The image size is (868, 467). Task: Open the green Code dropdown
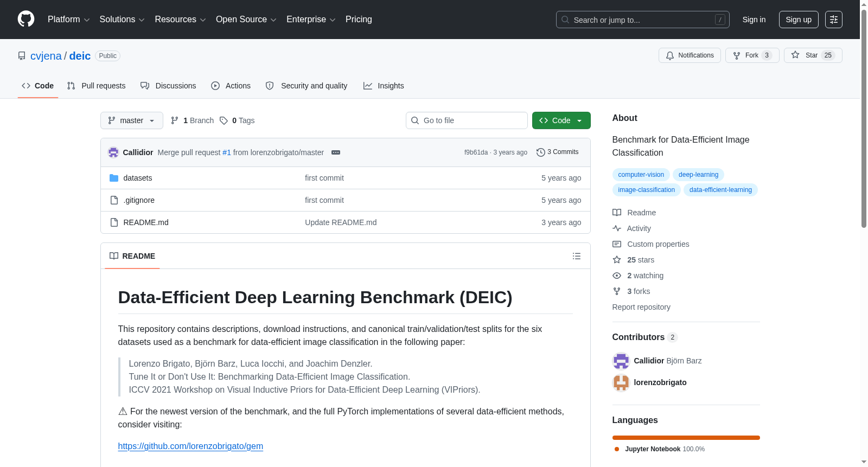tap(561, 120)
